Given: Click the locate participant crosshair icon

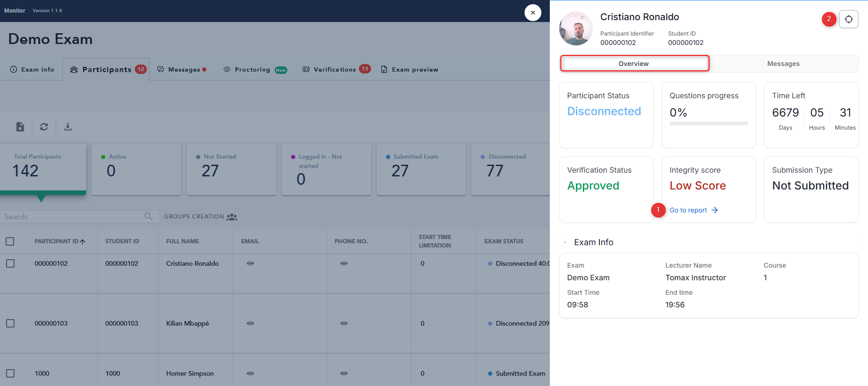Looking at the screenshot, I should pyautogui.click(x=848, y=19).
